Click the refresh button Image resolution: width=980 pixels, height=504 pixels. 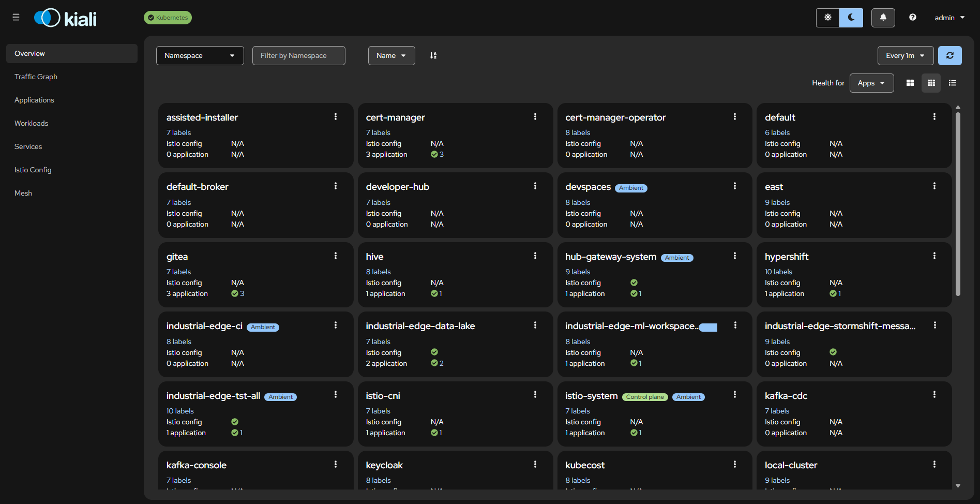[950, 55]
